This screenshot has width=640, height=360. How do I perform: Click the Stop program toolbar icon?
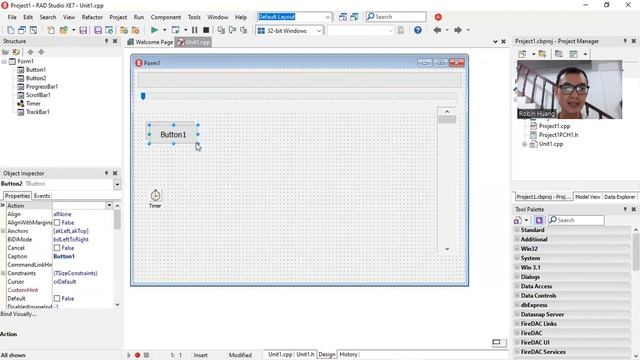click(206, 30)
